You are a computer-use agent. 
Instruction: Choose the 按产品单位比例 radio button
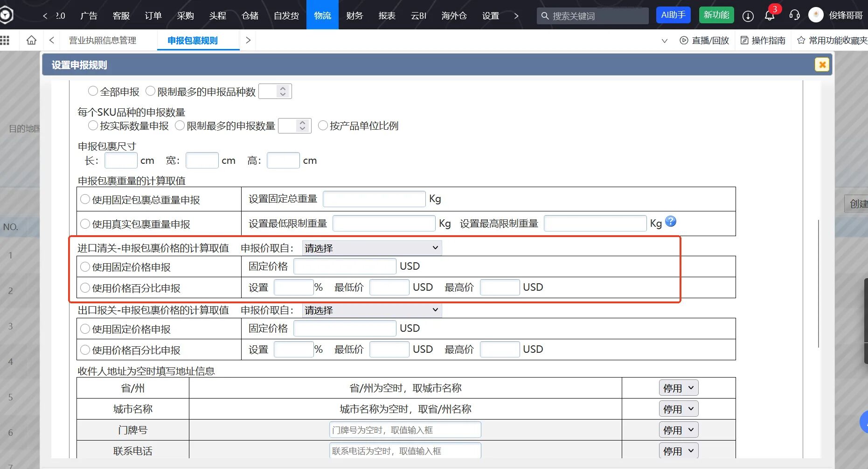click(323, 126)
